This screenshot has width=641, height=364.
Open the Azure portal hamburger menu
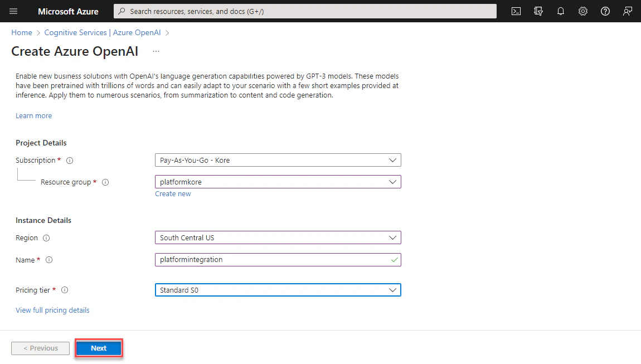(x=13, y=11)
